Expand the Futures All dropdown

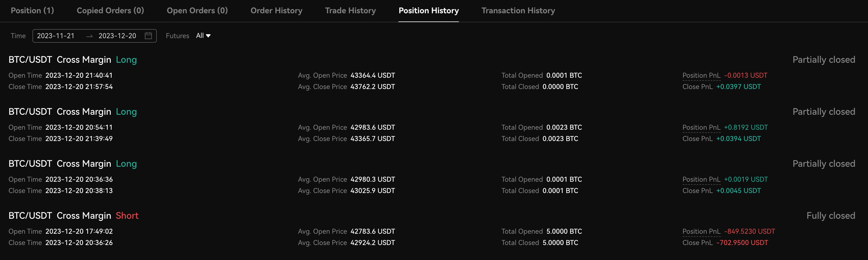[x=203, y=36]
